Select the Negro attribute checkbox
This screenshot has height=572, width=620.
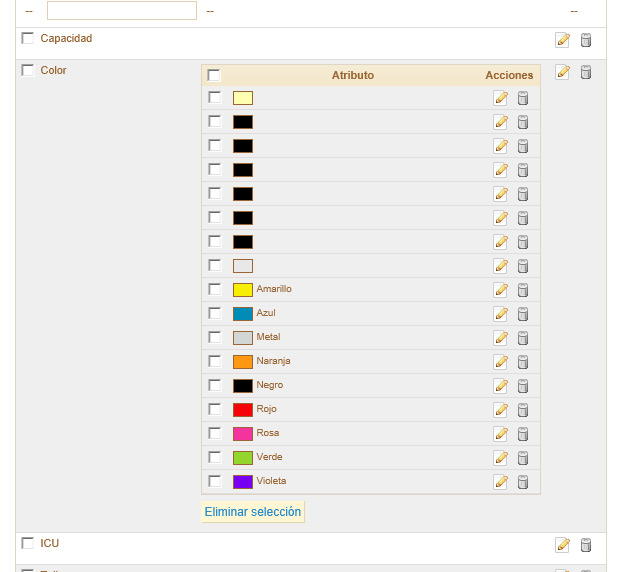(215, 385)
